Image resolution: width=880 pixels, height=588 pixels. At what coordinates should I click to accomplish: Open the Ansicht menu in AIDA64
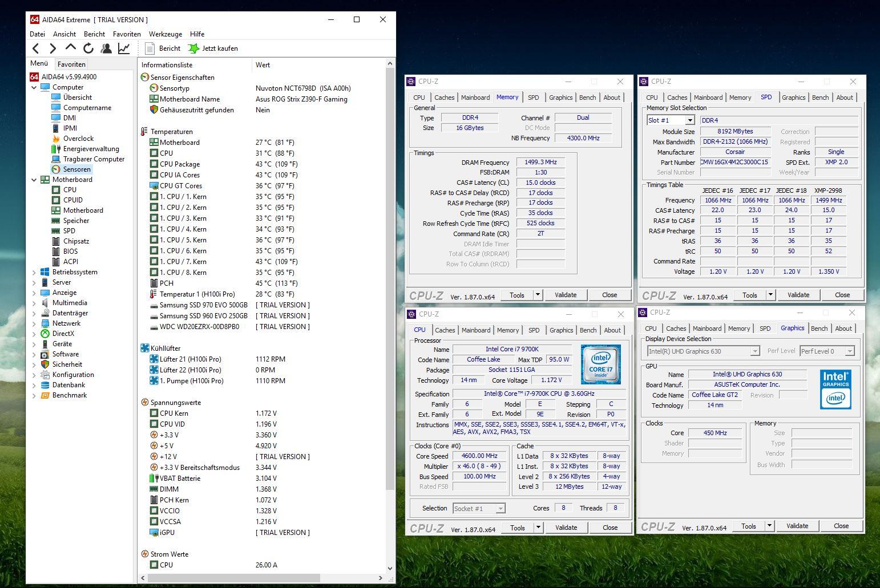coord(64,34)
